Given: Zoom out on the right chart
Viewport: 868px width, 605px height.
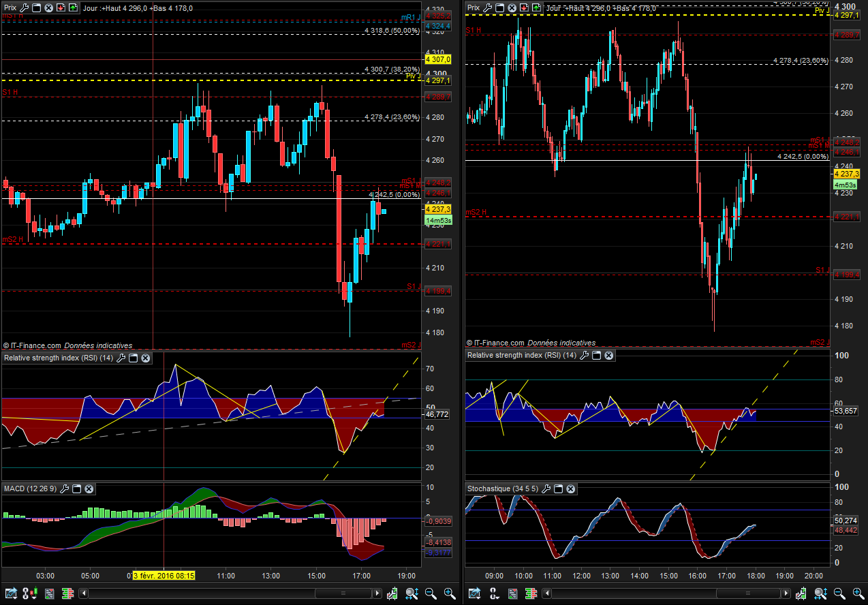Looking at the screenshot, I should [839, 593].
